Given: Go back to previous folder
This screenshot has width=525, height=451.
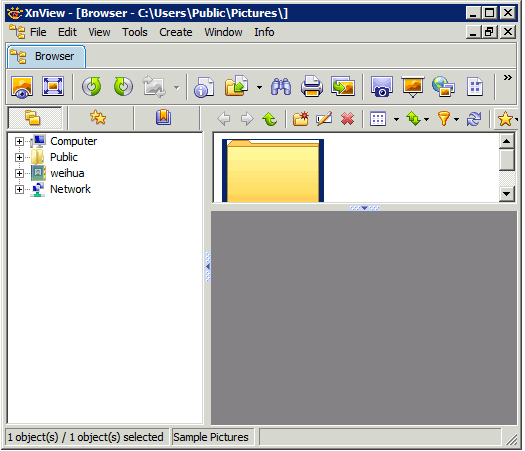Looking at the screenshot, I should tap(224, 119).
